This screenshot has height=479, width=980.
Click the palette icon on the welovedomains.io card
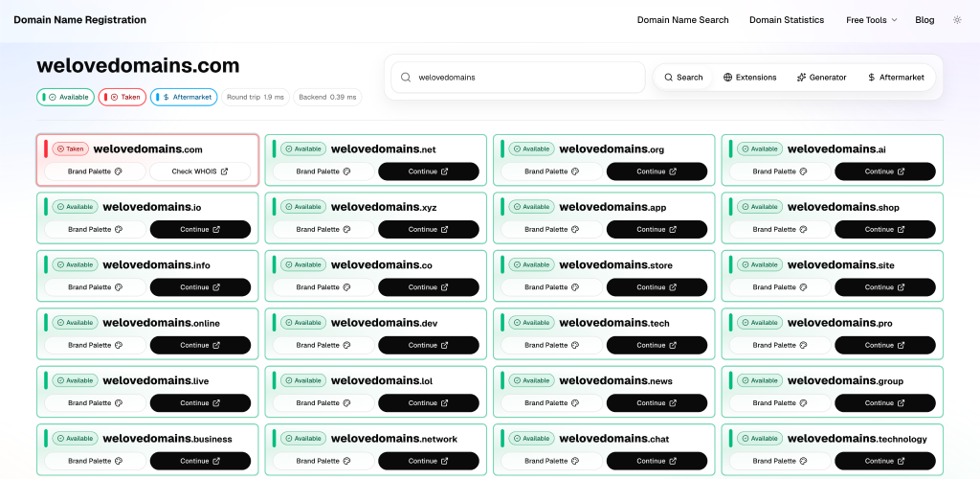click(x=119, y=230)
